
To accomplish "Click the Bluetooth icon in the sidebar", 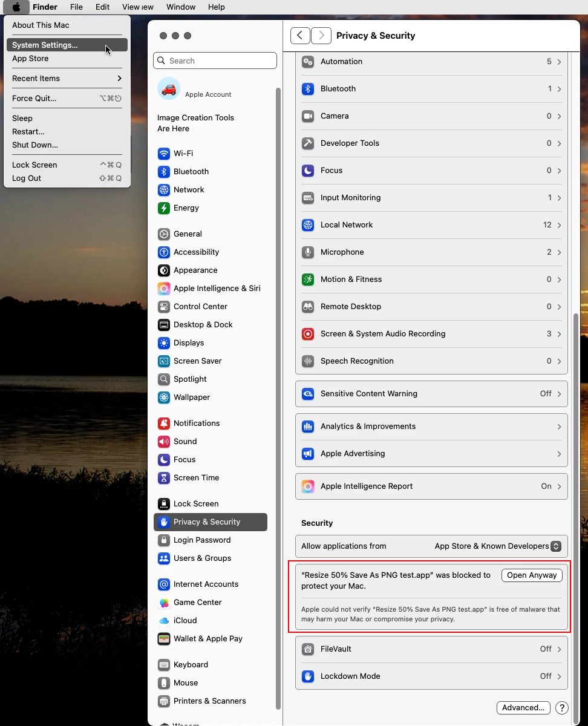I will pos(164,171).
